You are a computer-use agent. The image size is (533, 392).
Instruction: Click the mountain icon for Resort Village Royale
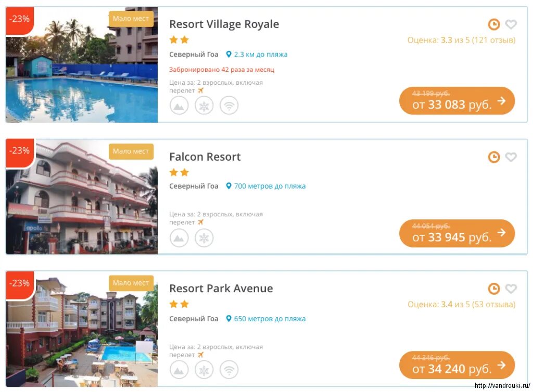point(179,106)
